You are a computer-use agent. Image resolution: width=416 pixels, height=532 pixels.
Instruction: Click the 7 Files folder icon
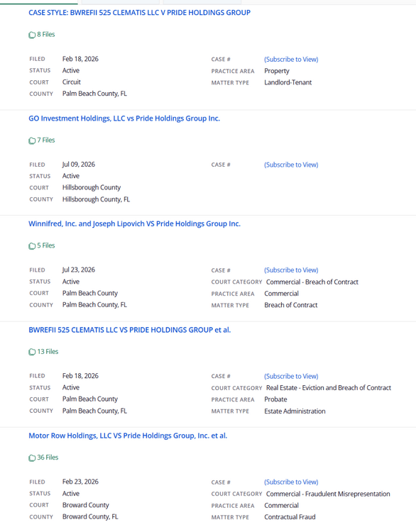(x=32, y=140)
